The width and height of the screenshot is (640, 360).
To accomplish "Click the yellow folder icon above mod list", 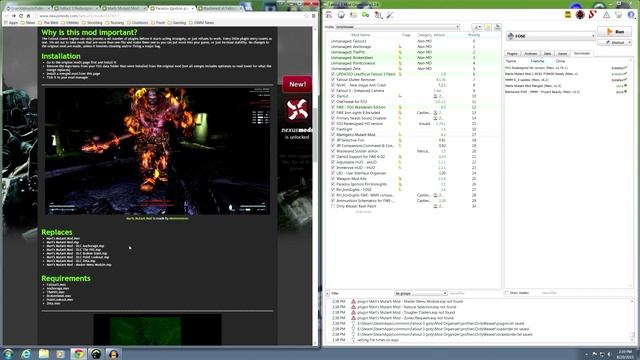I will [x=488, y=27].
